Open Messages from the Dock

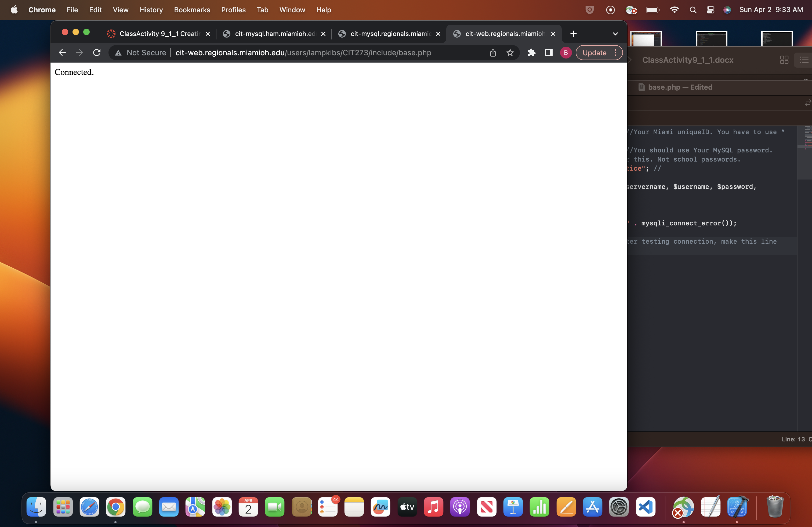[142, 507]
